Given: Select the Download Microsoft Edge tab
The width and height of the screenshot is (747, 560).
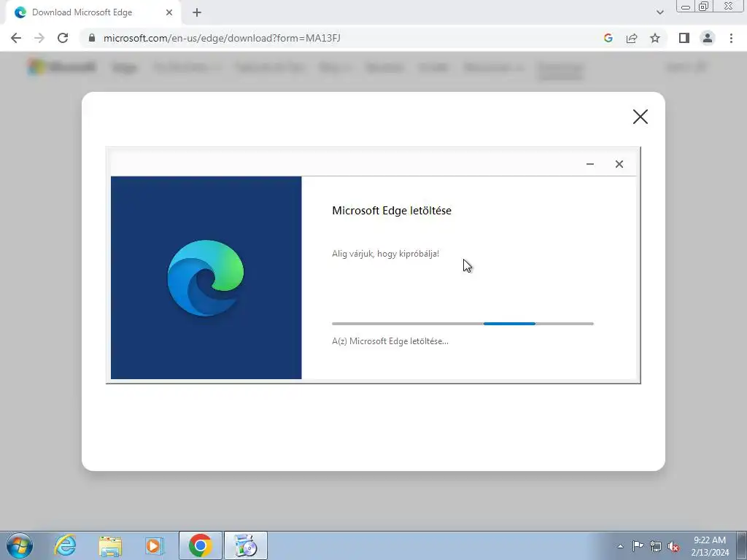Looking at the screenshot, I should 93,12.
